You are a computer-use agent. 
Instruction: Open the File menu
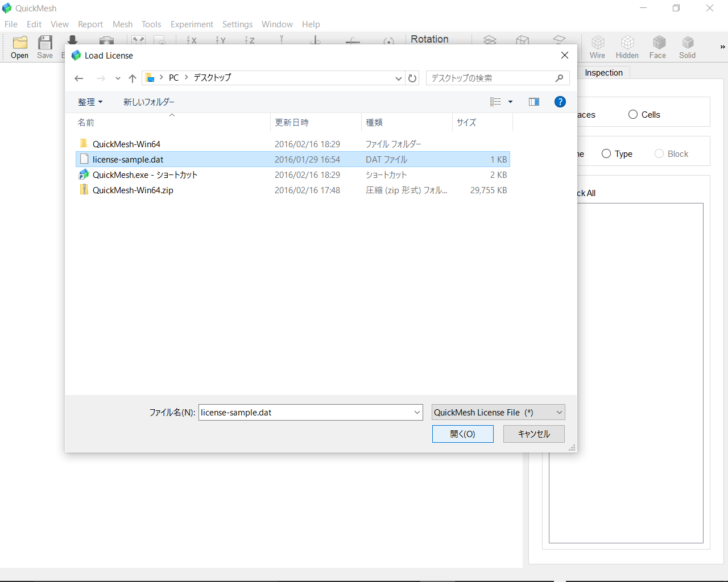(11, 24)
